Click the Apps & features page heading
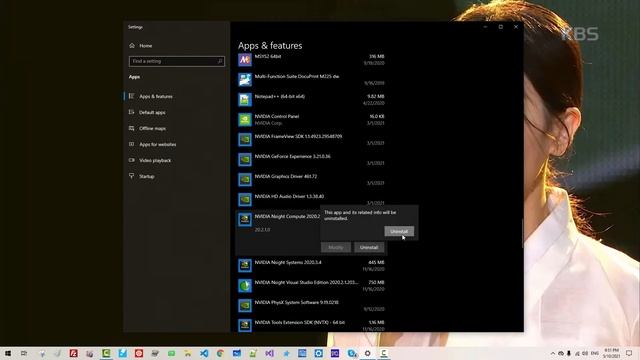This screenshot has width=640, height=360. pos(270,46)
